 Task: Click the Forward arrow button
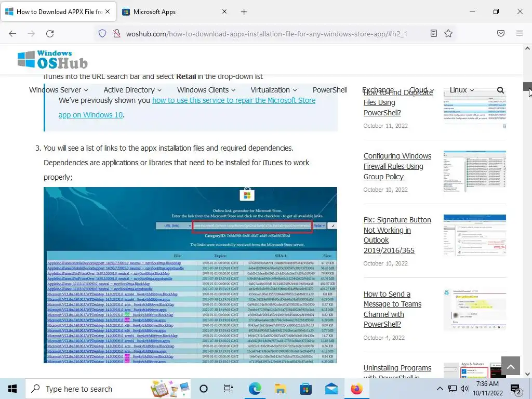31,34
